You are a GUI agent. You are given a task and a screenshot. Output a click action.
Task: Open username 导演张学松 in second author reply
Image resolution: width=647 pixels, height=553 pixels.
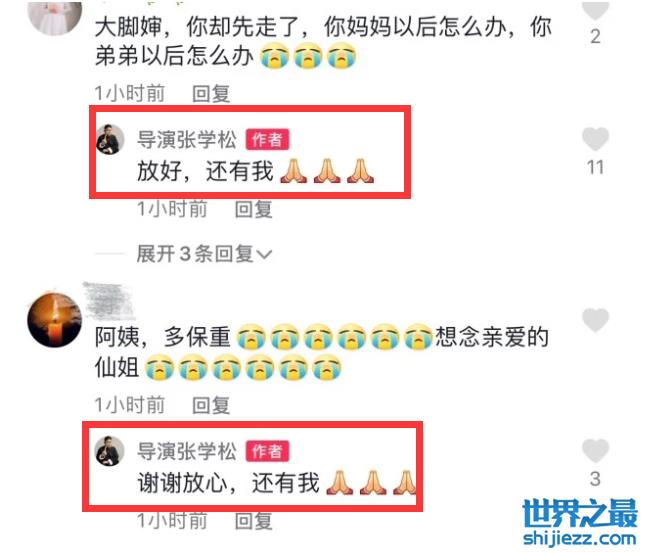click(187, 451)
